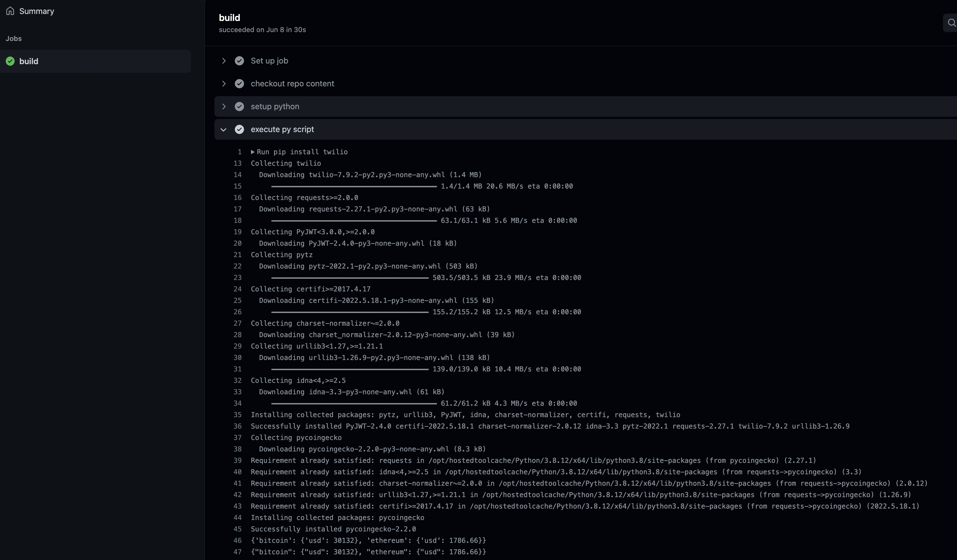
Task: Click the '1.4/1.4 MB 20.6 MB/s' progress line
Action: [x=422, y=186]
